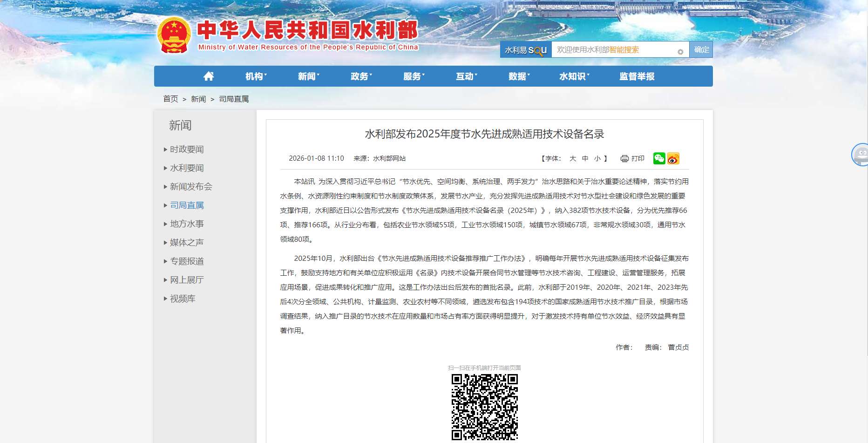The image size is (868, 443).
Task: Expand the 水知识 dropdown menu
Action: (574, 76)
